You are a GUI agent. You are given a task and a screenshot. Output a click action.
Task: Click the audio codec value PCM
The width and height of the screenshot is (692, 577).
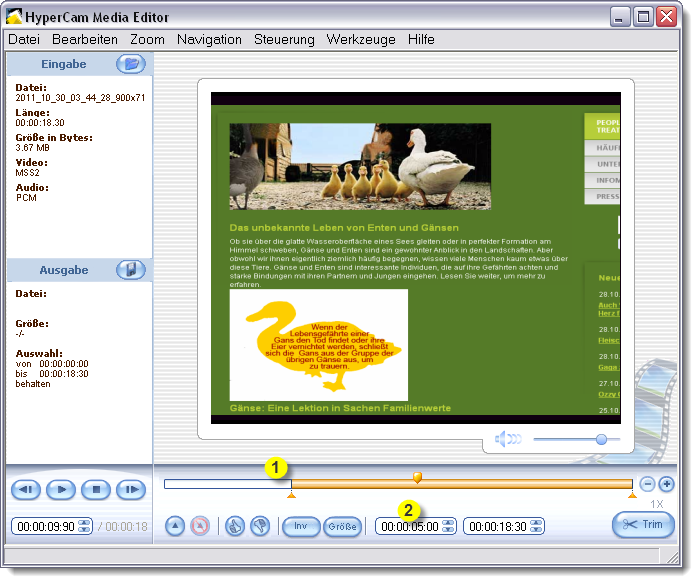click(x=26, y=198)
